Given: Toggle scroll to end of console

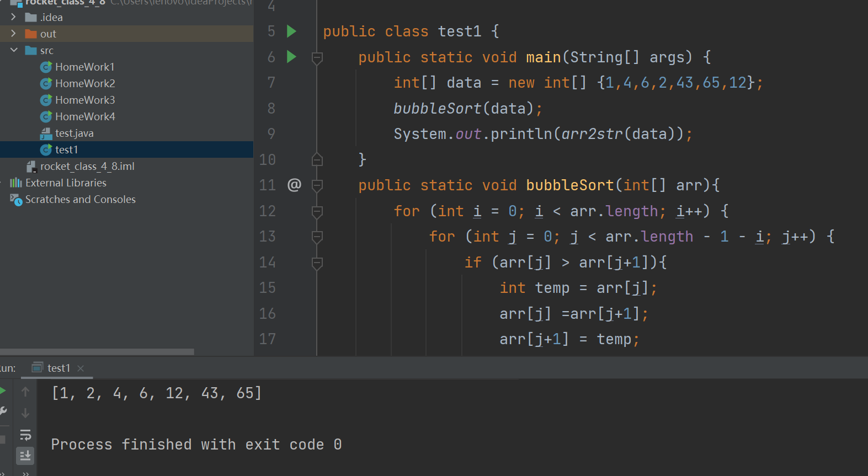Looking at the screenshot, I should click(25, 456).
